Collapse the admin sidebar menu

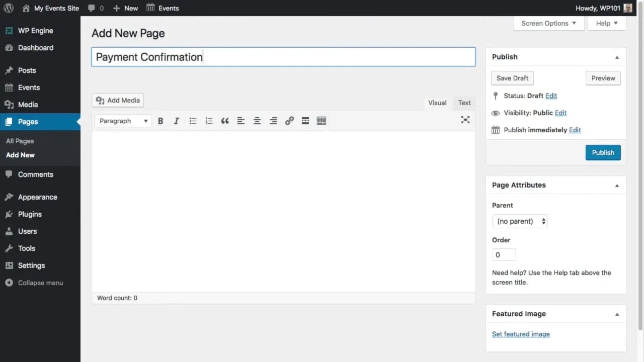(40, 283)
